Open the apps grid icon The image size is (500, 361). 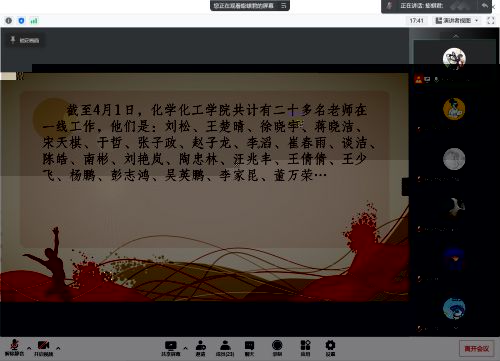pos(305,348)
